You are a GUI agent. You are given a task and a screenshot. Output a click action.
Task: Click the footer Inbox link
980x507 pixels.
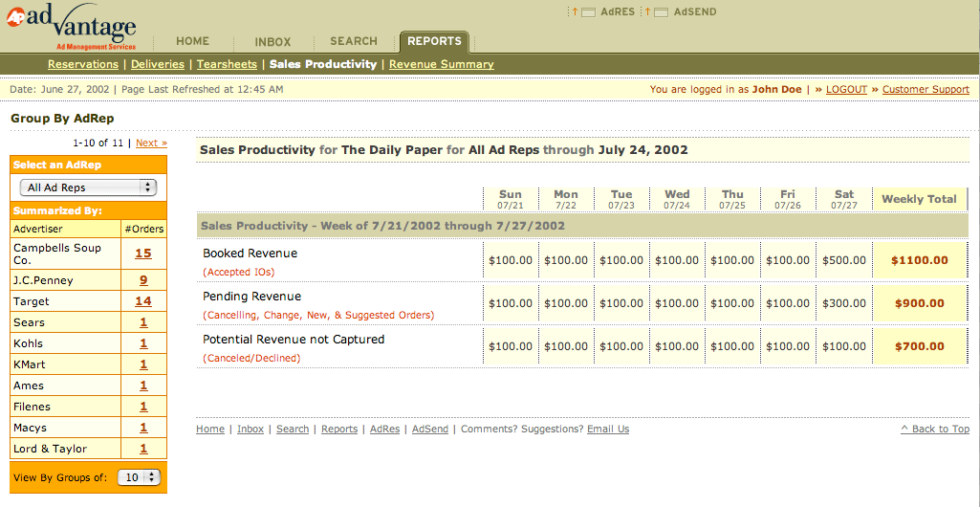coord(250,429)
